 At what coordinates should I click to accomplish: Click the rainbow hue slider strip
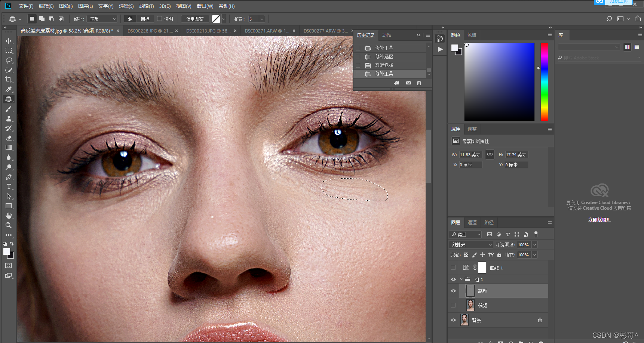[x=544, y=81]
